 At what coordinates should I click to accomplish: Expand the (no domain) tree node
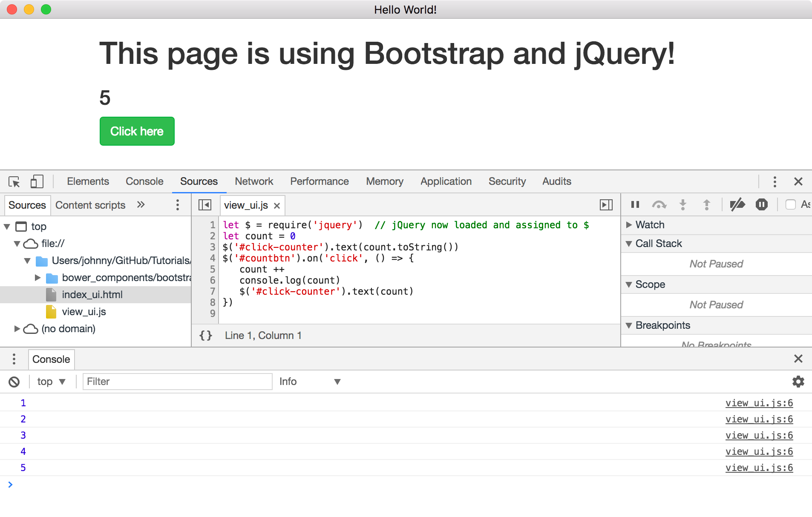[17, 329]
